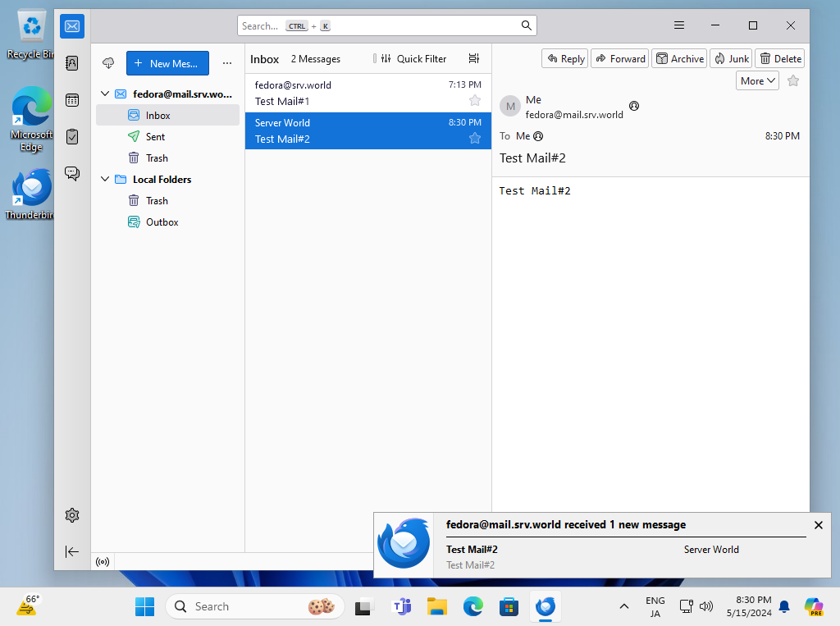Toggle star on Test Mail#2 in list
This screenshot has width=840, height=626.
pyautogui.click(x=474, y=138)
